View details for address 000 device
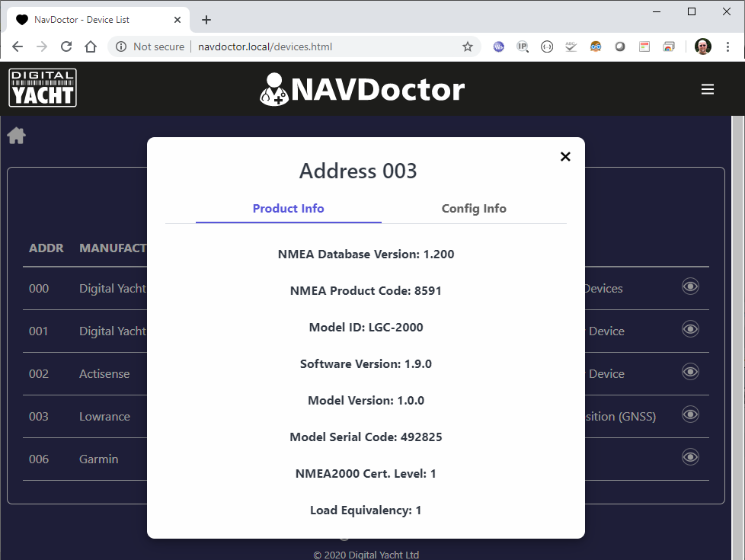Image resolution: width=745 pixels, height=560 pixels. (690, 286)
